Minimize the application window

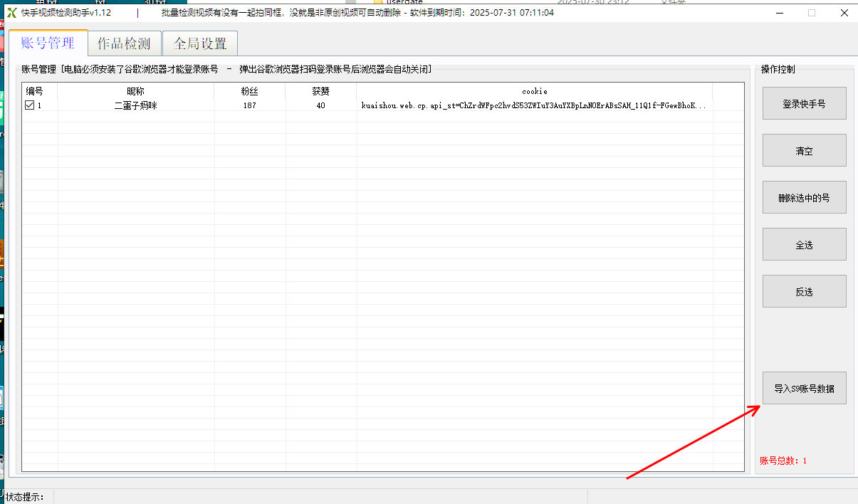780,13
